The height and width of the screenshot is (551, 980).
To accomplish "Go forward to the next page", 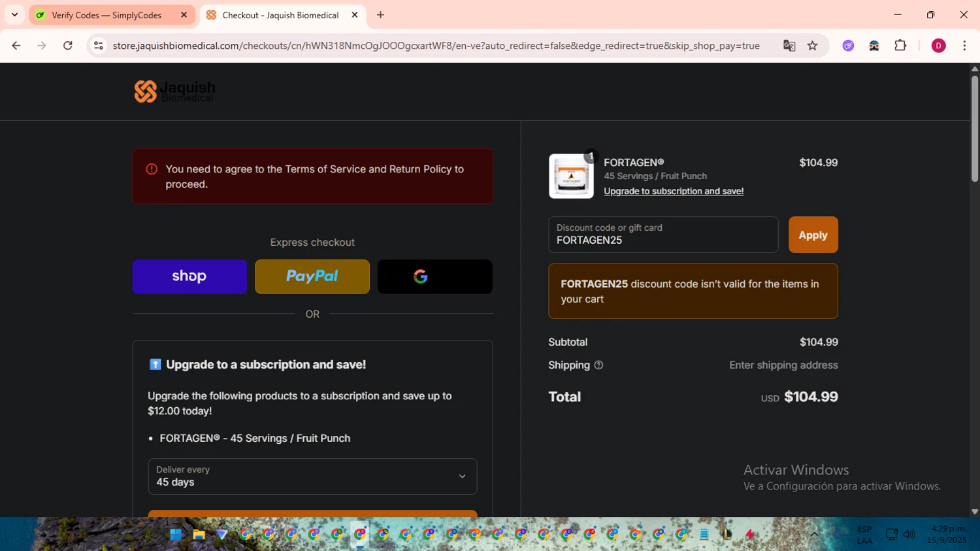I will pos(42,46).
